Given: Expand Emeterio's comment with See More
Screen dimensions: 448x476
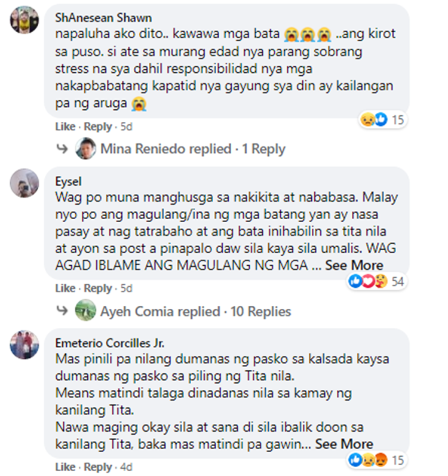Looking at the screenshot, I should click(344, 444).
